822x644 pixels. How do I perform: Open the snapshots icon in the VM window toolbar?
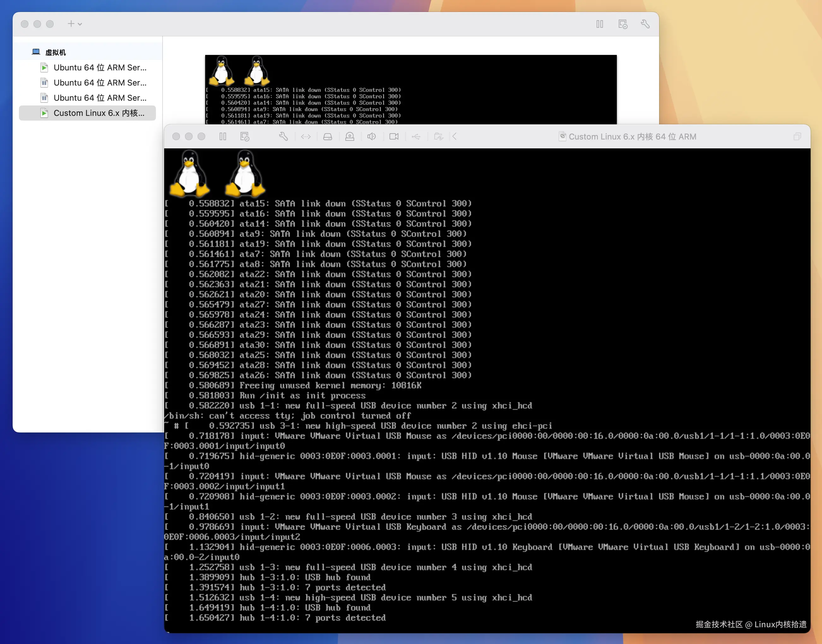click(x=245, y=136)
